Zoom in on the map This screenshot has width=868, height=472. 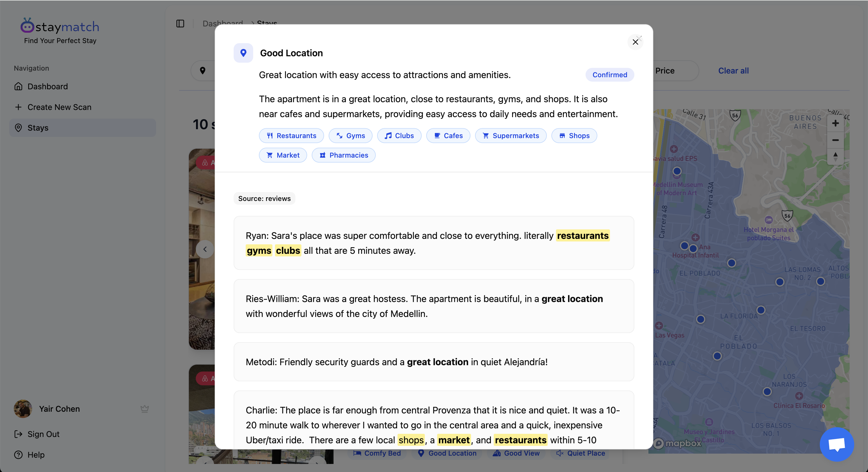(835, 123)
